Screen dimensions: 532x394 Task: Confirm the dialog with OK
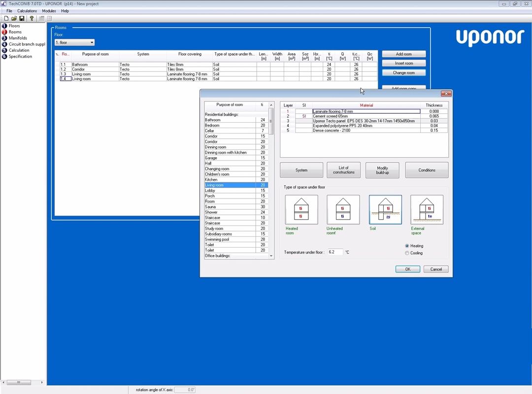(407, 269)
